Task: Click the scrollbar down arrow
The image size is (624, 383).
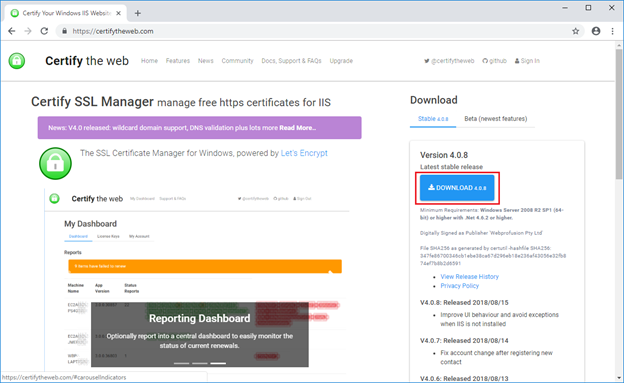Action: click(x=619, y=378)
